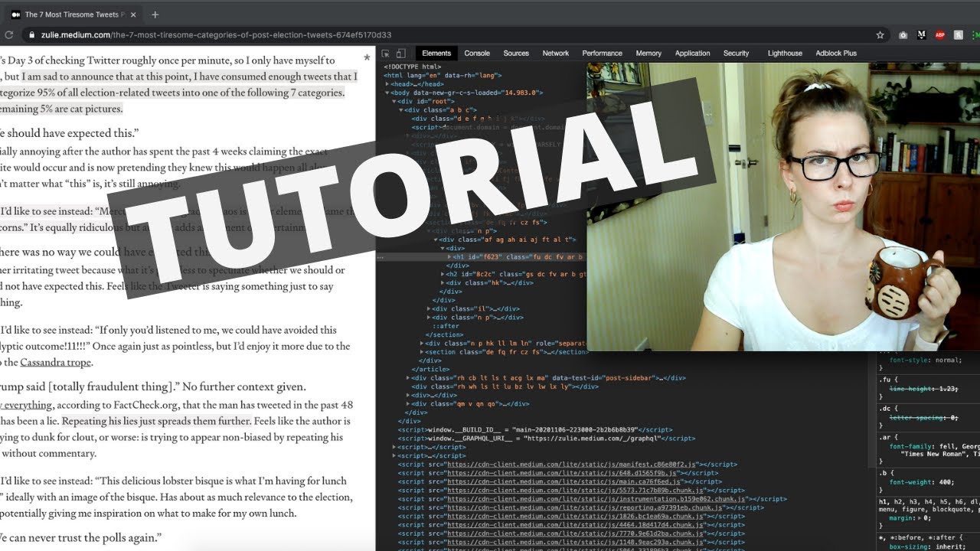Click the 'font-weight: 400' declaration
Screen dimensions: 980x551
[920, 481]
